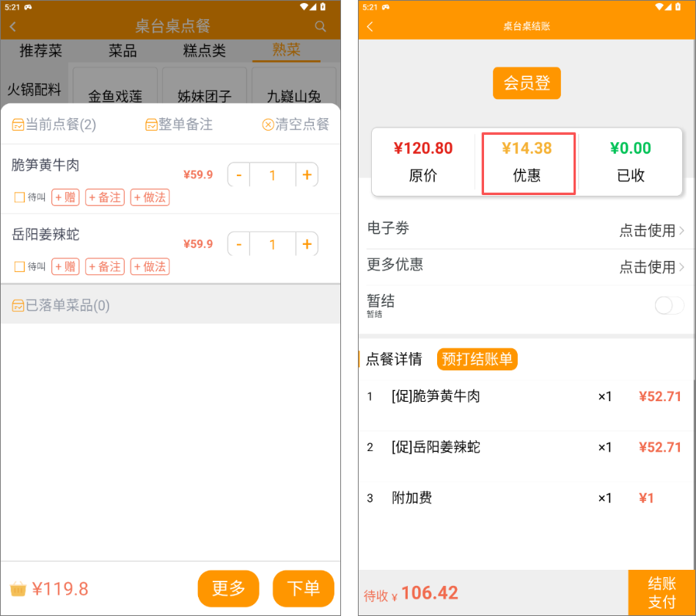Tap the shopping basket icon beside ¥119.8
Image resolution: width=696 pixels, height=616 pixels.
pos(18,589)
